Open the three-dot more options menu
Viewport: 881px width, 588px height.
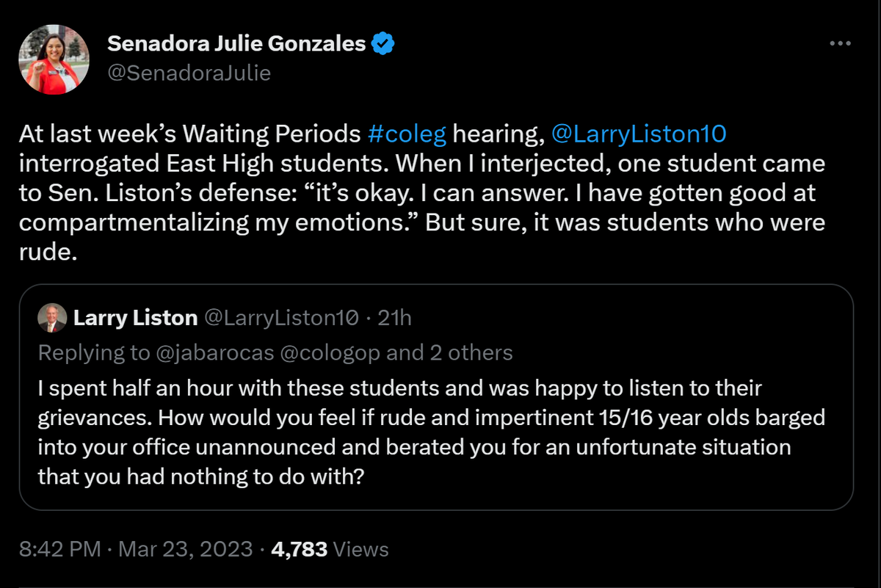pos(839,44)
